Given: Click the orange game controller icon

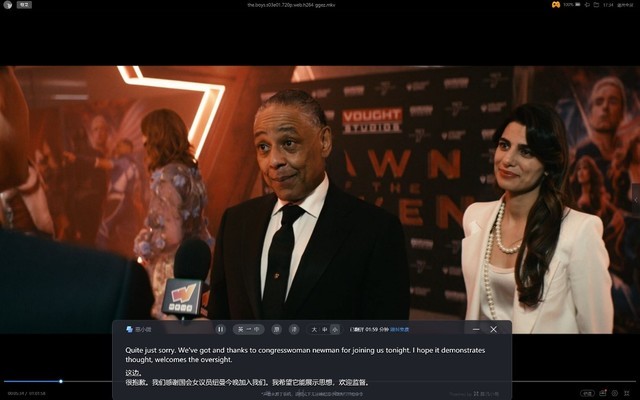Looking at the screenshot, I should pyautogui.click(x=556, y=5).
